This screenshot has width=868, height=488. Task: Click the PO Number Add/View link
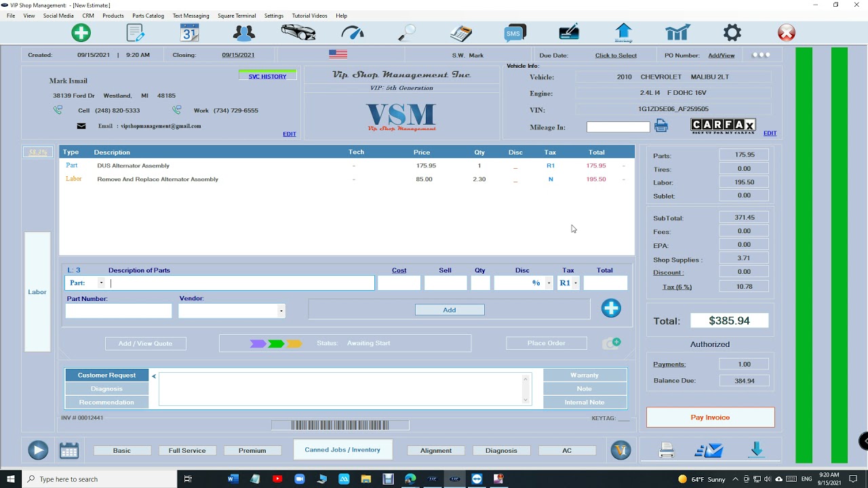[x=722, y=55]
